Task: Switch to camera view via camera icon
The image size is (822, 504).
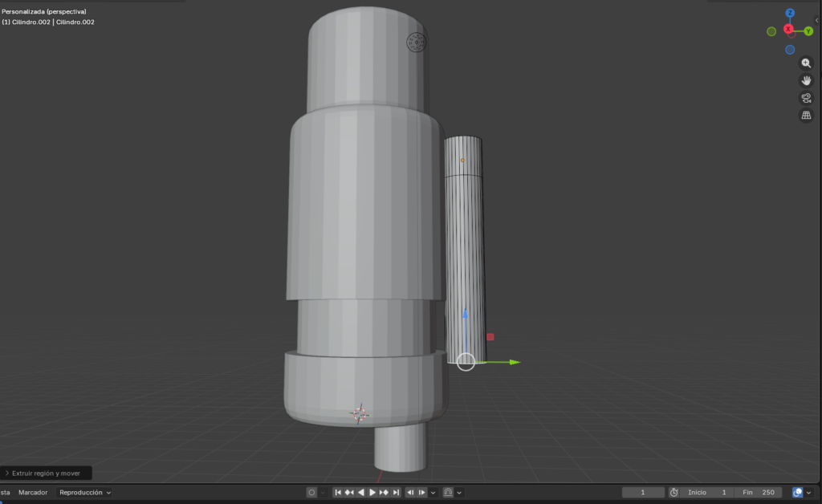Action: tap(807, 97)
